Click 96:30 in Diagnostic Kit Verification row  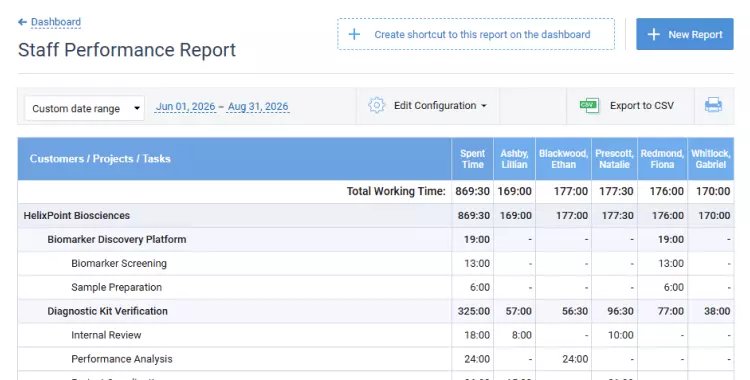pos(620,311)
